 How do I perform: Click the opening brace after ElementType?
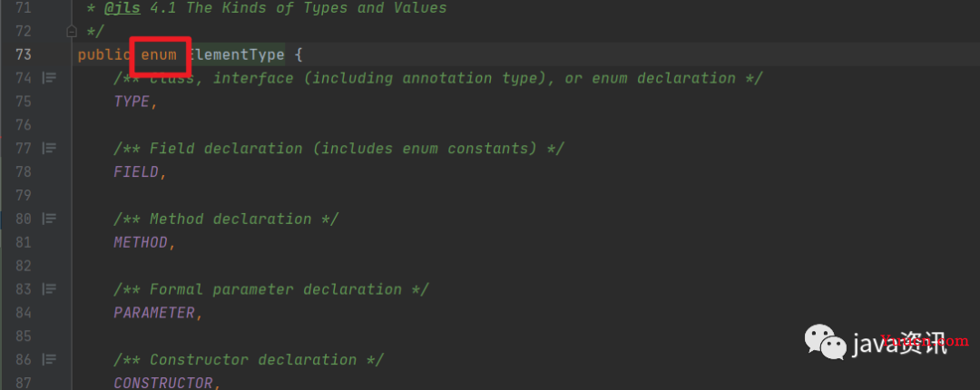tap(299, 55)
